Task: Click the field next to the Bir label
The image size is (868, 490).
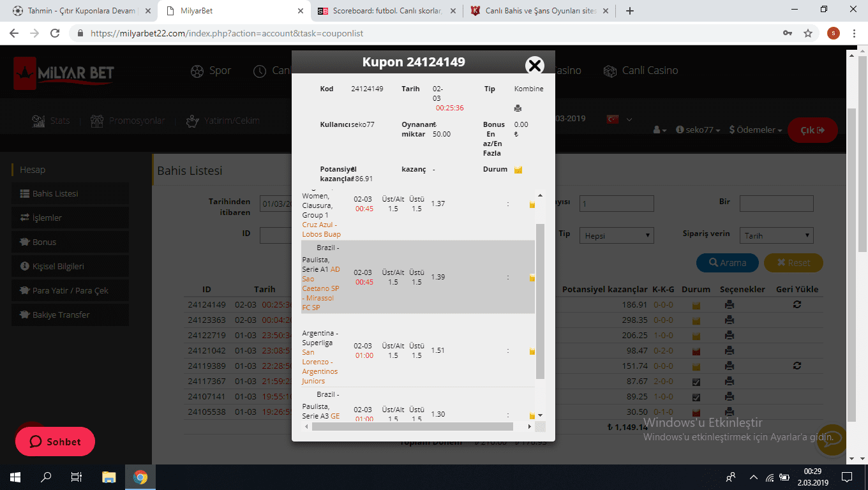Action: (777, 204)
